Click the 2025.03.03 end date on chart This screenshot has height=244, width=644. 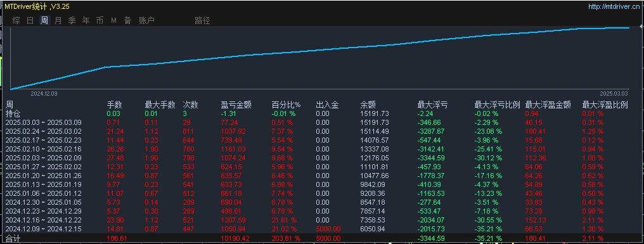pyautogui.click(x=613, y=94)
